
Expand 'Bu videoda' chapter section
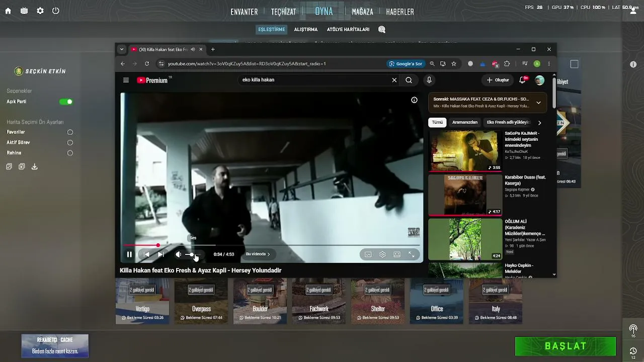pyautogui.click(x=258, y=254)
